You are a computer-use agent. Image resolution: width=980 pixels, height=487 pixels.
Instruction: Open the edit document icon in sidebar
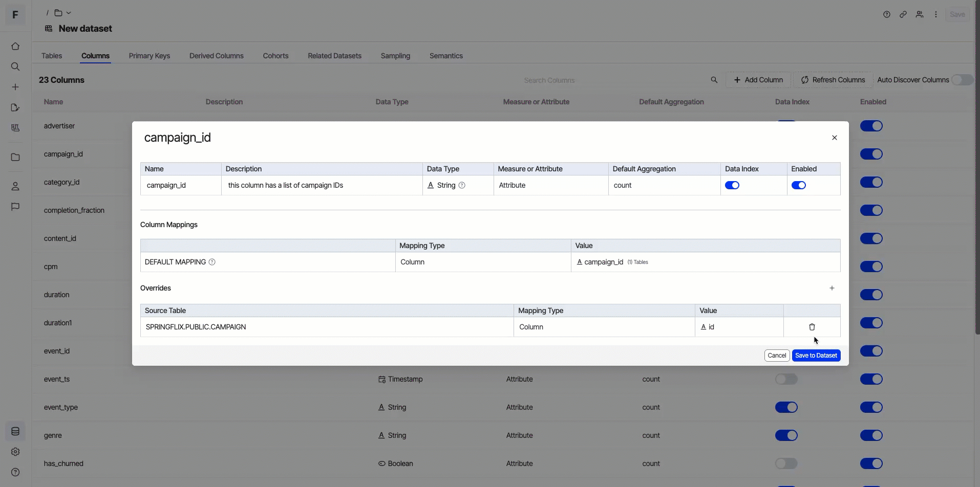point(15,107)
